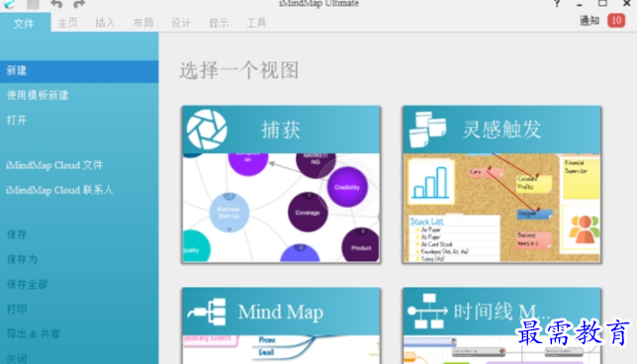
Task: Redo action via the forward arrow icon
Action: [79, 4]
